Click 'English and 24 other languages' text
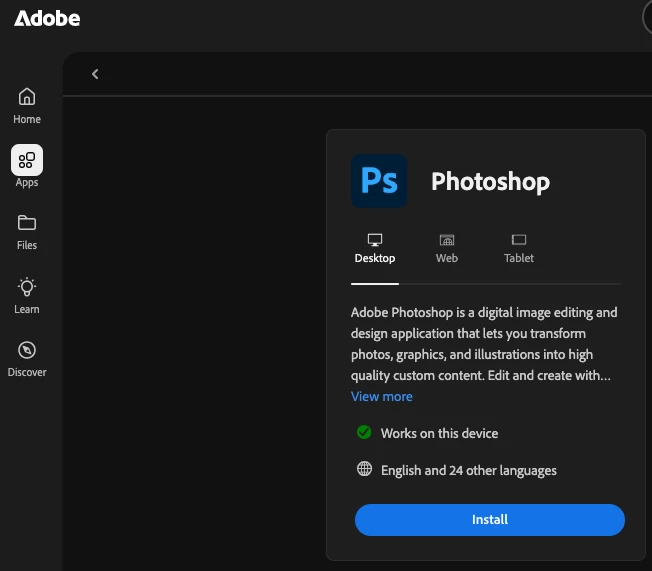Screen dimensions: 652x571 pos(469,470)
